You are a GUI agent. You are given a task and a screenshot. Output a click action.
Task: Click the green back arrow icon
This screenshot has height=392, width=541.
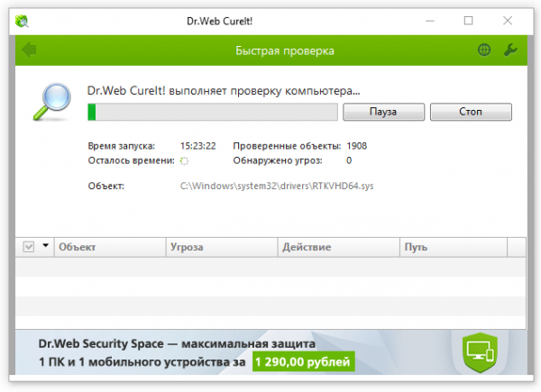click(29, 50)
